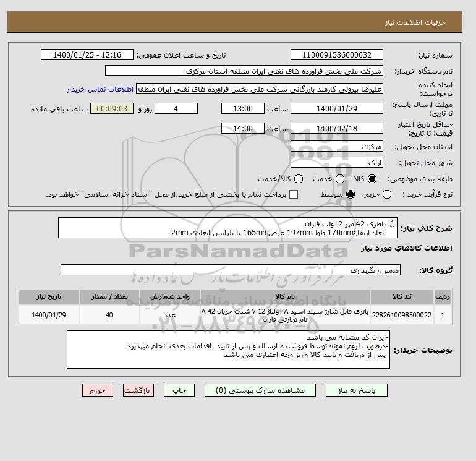Toggle the اسناد خزانه اسلامی payment checkbox
476x461 pixels.
[294, 194]
